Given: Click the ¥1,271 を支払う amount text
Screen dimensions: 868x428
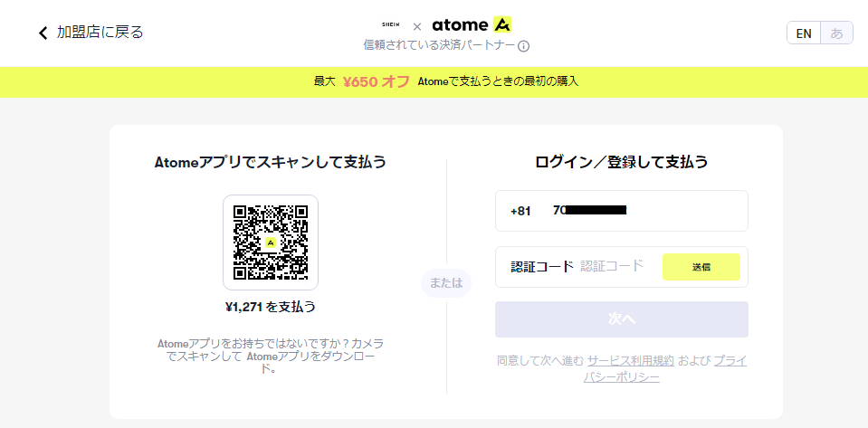Looking at the screenshot, I should coord(271,307).
